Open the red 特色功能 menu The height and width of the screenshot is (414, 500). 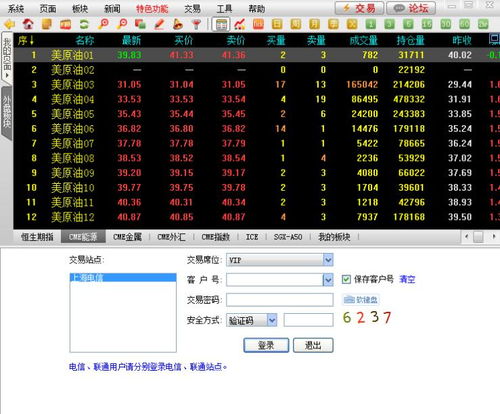point(152,9)
